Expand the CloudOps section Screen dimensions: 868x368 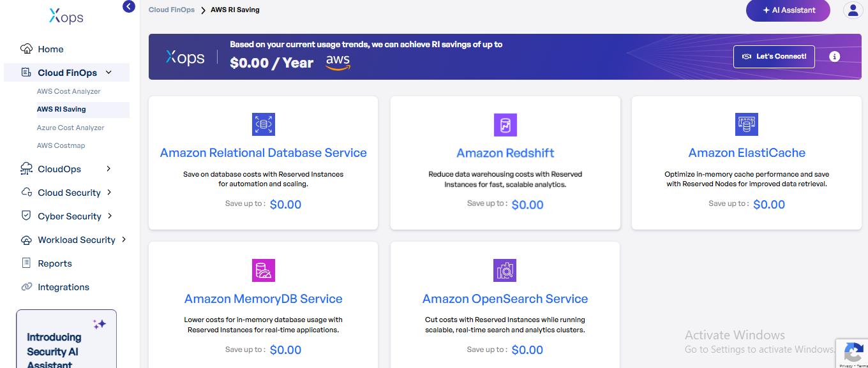pos(61,168)
